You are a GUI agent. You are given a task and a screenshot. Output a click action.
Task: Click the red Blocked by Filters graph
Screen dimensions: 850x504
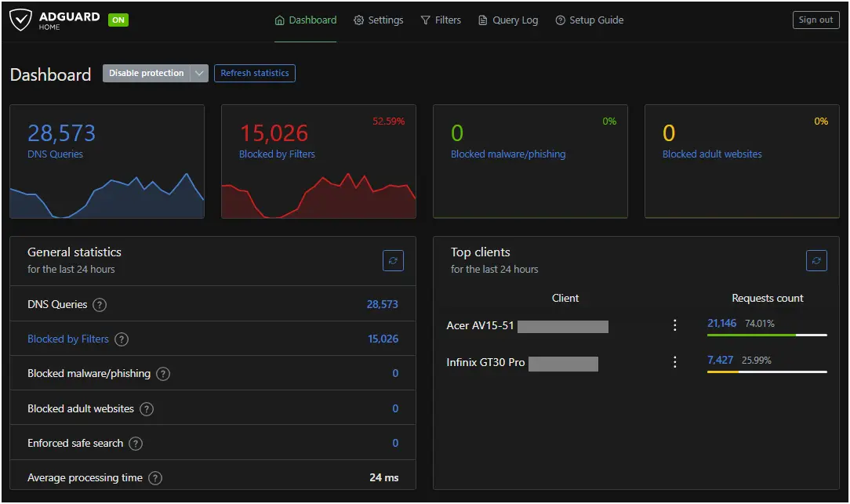pos(318,196)
